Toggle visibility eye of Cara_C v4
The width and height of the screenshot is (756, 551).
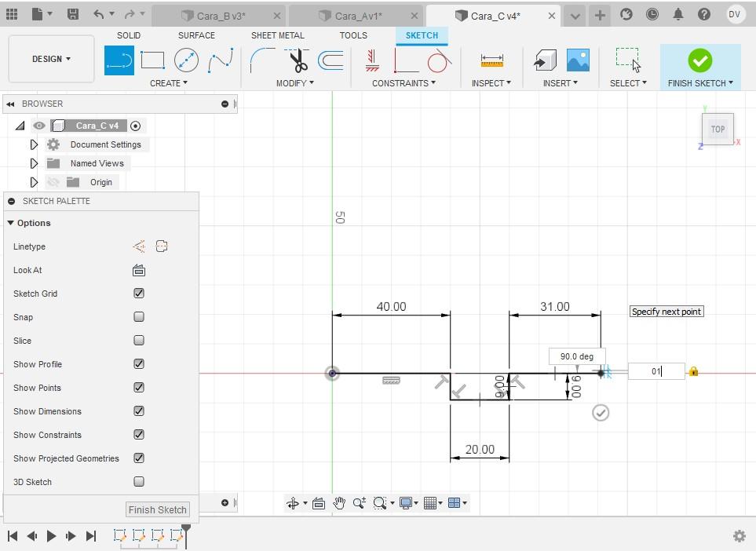[x=39, y=126]
